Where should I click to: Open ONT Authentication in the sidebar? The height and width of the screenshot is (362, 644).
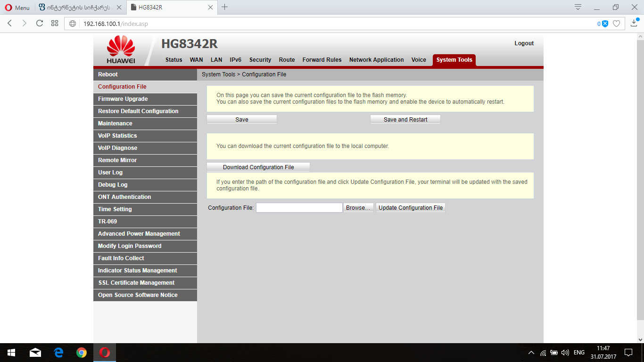[145, 197]
